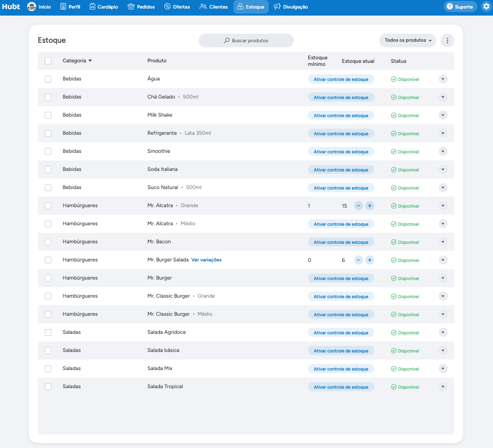Open the Divulgação menu
The image size is (493, 448).
[291, 7]
